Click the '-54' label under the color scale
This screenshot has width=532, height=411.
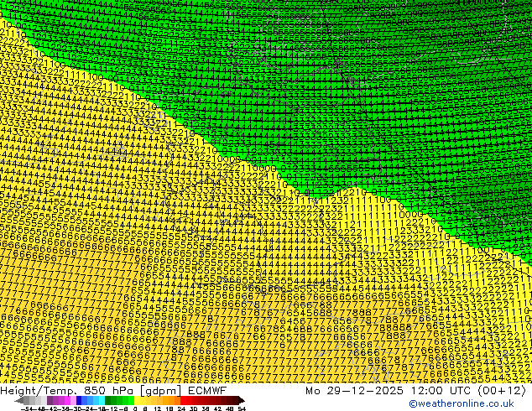pos(27,408)
